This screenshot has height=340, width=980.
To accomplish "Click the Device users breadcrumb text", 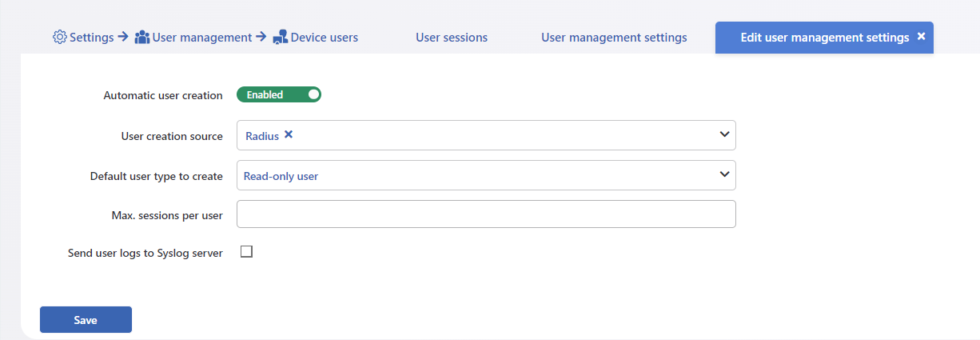I will click(325, 38).
